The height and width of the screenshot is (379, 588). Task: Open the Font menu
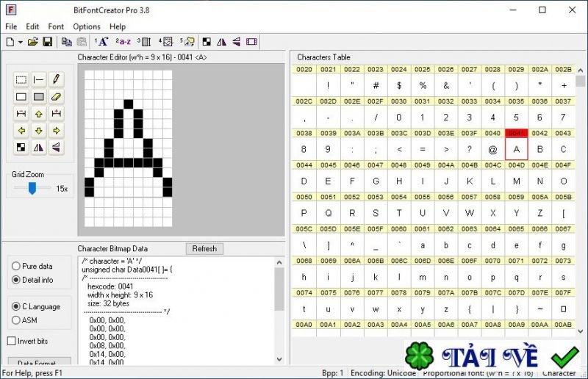click(56, 26)
